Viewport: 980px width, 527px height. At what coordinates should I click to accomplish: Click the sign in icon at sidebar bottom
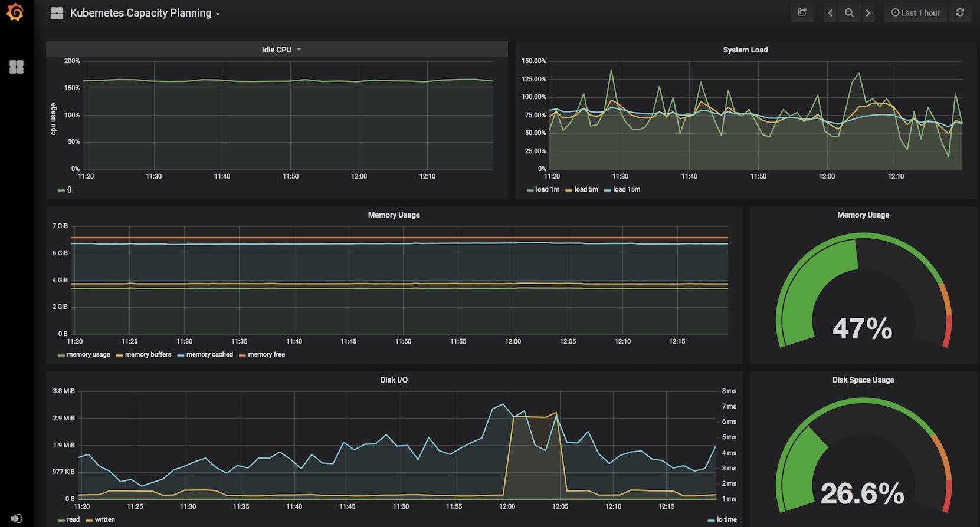tap(16, 519)
